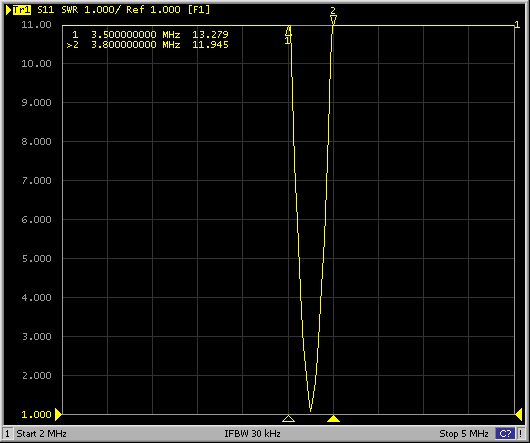530x443 pixels.
Task: Click the left reference level arrow
Action: pos(58,414)
